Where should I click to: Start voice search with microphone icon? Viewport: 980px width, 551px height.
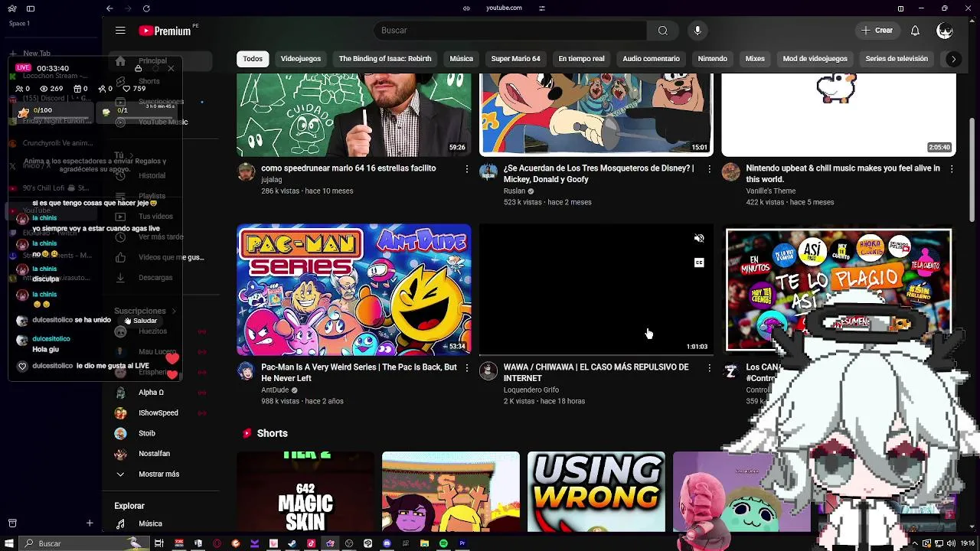[x=697, y=31]
